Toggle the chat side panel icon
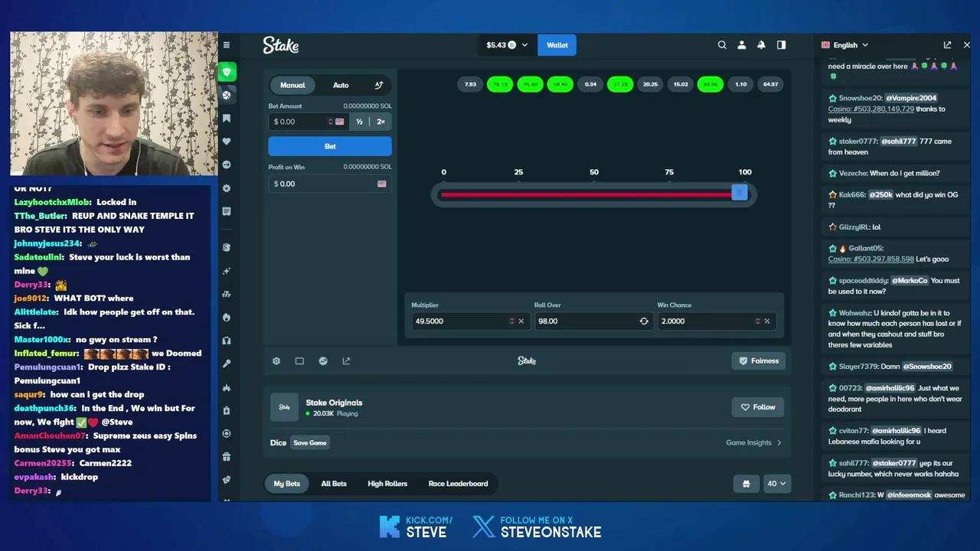 (781, 45)
